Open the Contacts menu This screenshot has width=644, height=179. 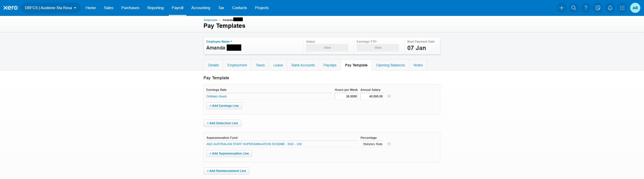(239, 8)
